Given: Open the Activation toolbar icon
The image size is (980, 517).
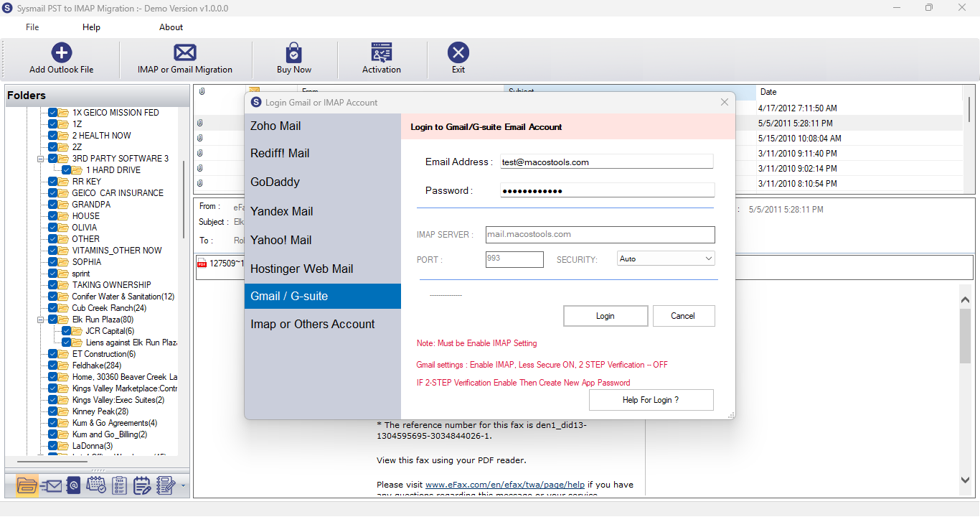Looking at the screenshot, I should (x=381, y=52).
